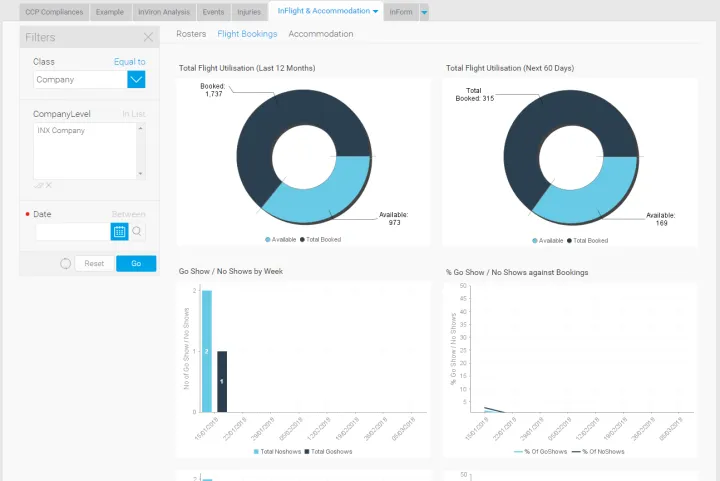Close the Filters panel with X
Screen dimensions: 720x481
click(148, 37)
